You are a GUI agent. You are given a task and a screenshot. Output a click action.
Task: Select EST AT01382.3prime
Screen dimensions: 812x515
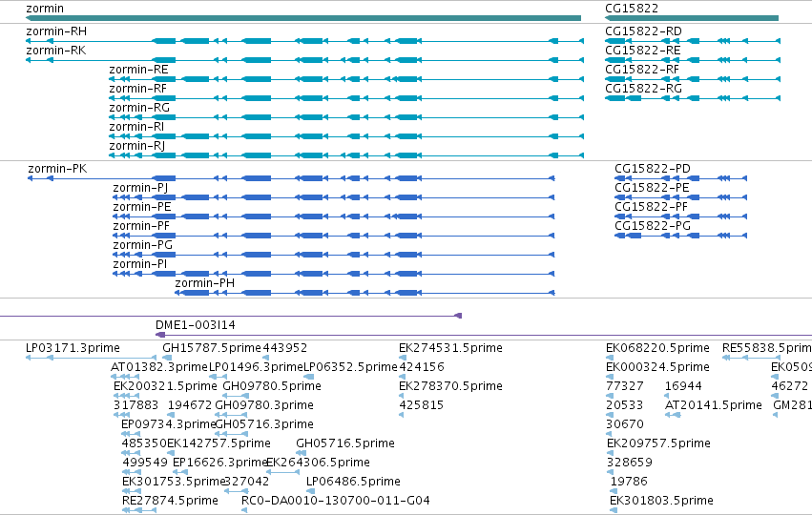[159, 367]
